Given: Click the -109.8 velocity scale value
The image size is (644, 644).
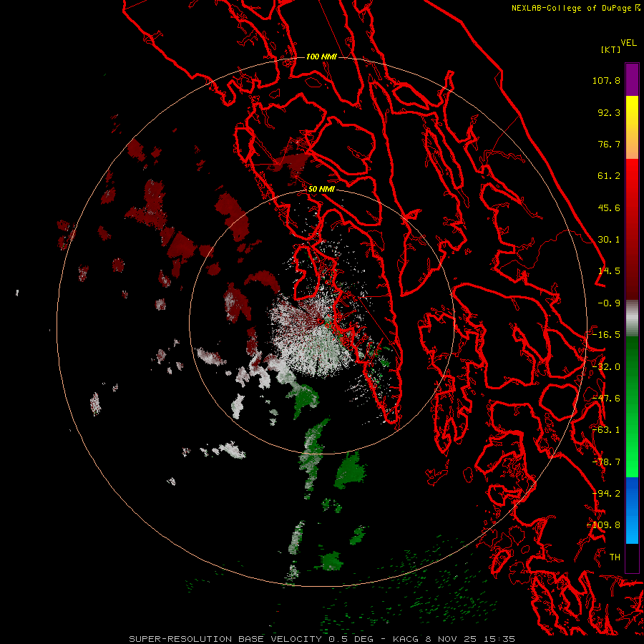Looking at the screenshot, I should [604, 525].
